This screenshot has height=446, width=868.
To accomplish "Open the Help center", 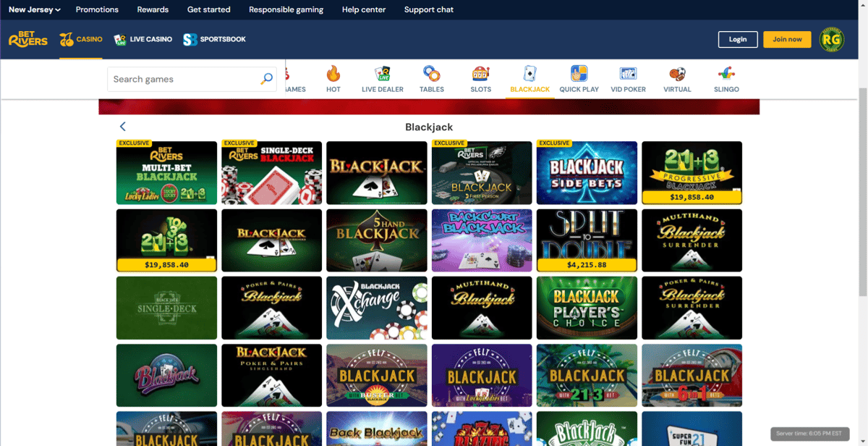I will [x=364, y=9].
